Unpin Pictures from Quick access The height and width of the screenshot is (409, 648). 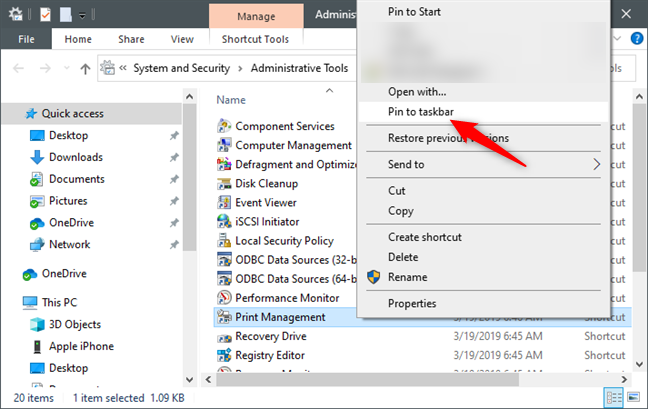click(174, 201)
